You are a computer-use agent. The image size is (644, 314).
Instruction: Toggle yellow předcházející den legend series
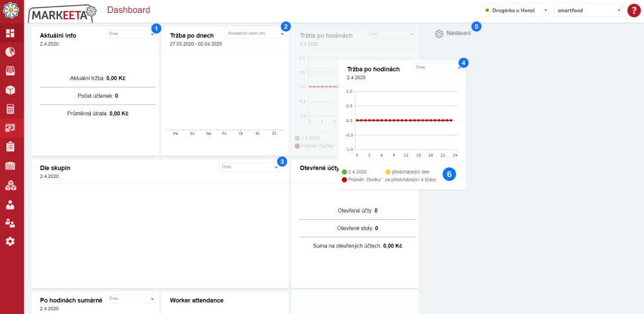coord(407,172)
